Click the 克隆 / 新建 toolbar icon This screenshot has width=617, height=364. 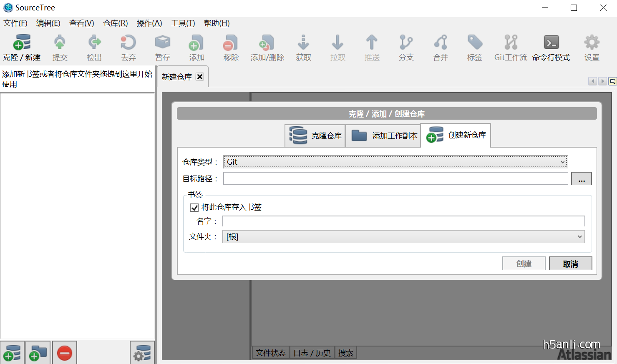(22, 42)
